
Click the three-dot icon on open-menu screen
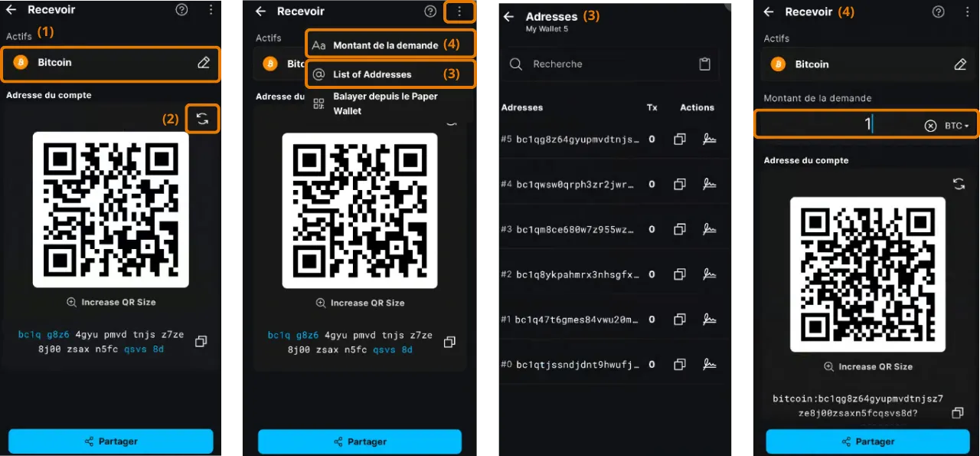coord(459,11)
